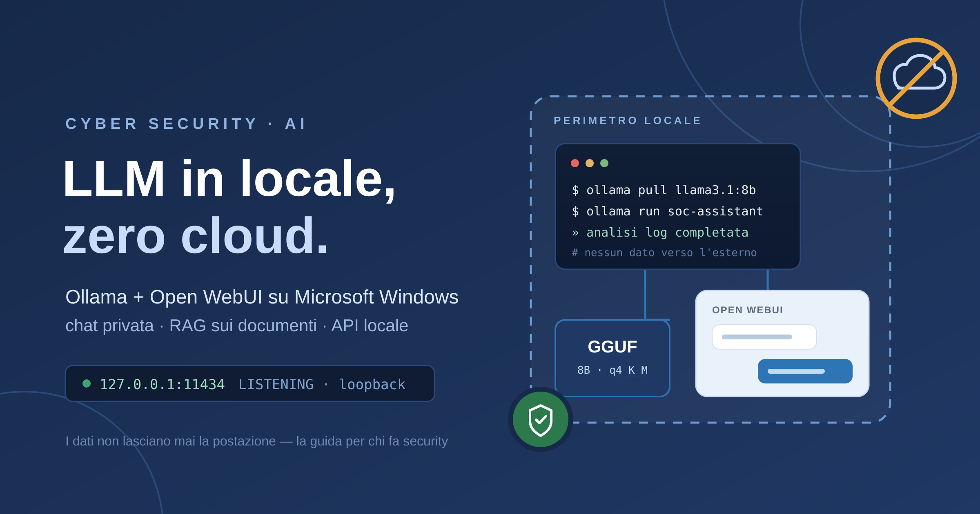Click the white input field in Open WebUI card

click(764, 337)
